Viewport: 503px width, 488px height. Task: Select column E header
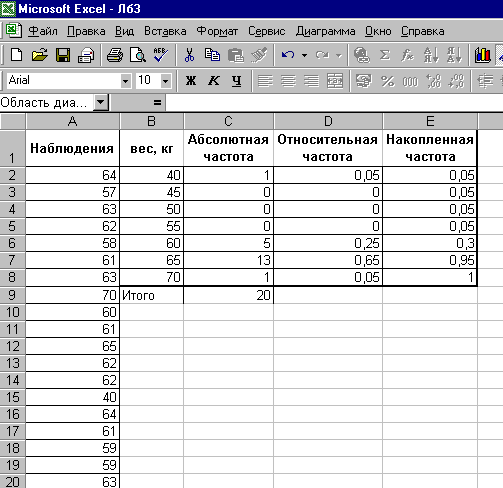click(430, 121)
